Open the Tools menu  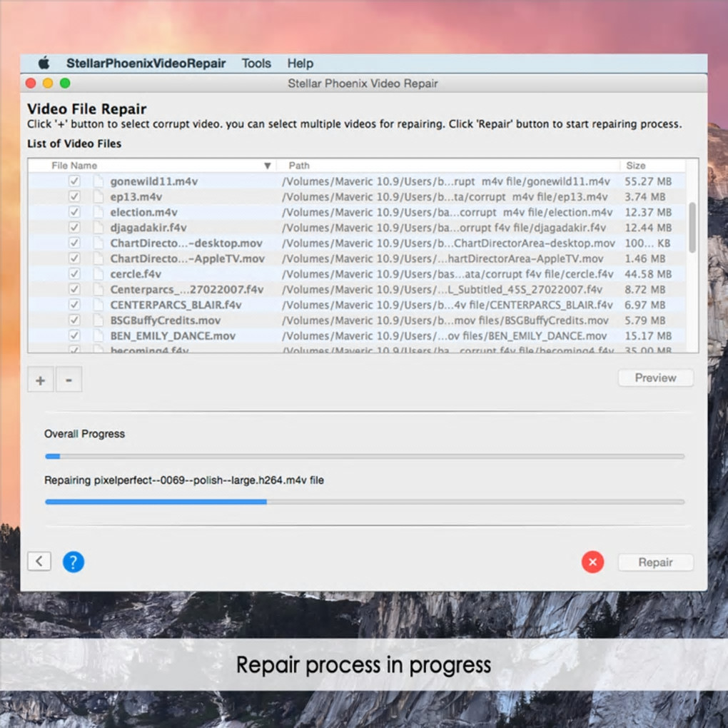click(x=256, y=63)
